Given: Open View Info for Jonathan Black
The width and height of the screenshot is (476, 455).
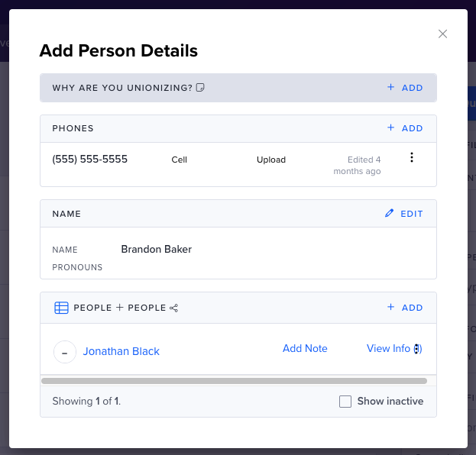Looking at the screenshot, I should coord(388,349).
